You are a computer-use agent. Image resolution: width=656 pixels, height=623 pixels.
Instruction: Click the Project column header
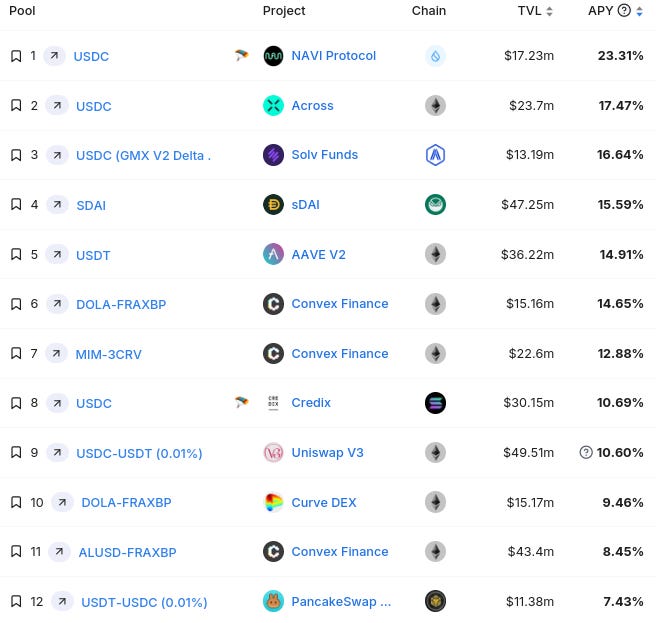click(x=284, y=11)
